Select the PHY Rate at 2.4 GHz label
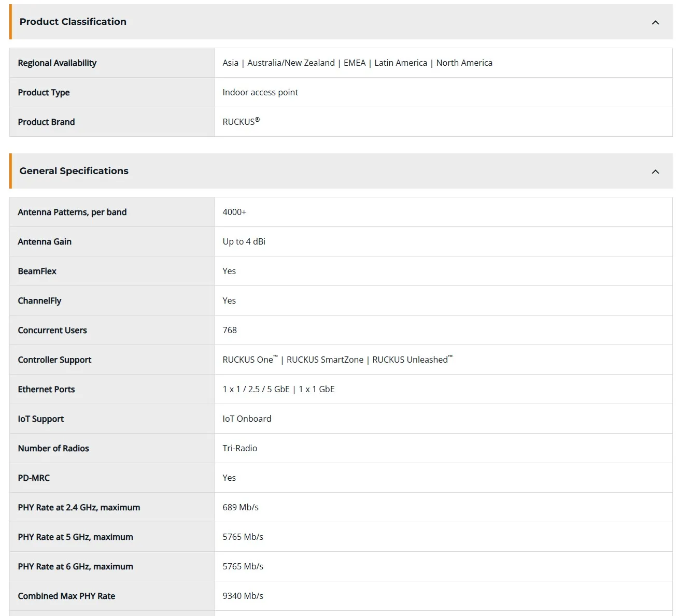 [79, 508]
